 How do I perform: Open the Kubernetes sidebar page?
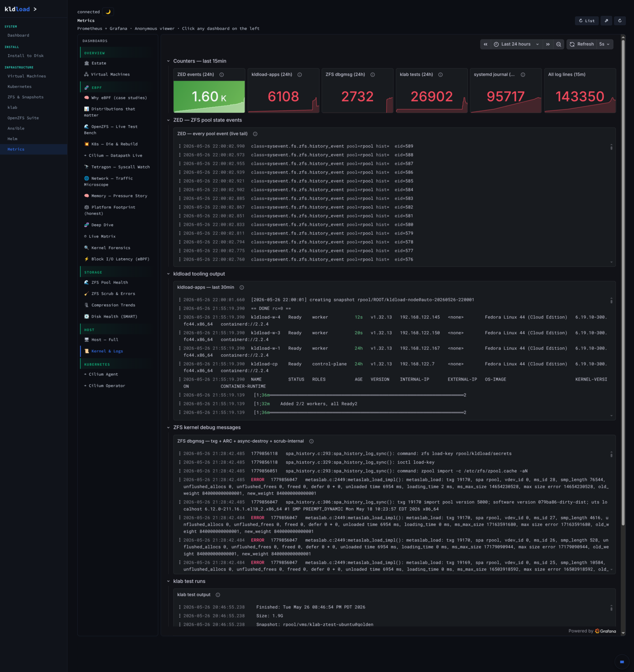(x=19, y=87)
